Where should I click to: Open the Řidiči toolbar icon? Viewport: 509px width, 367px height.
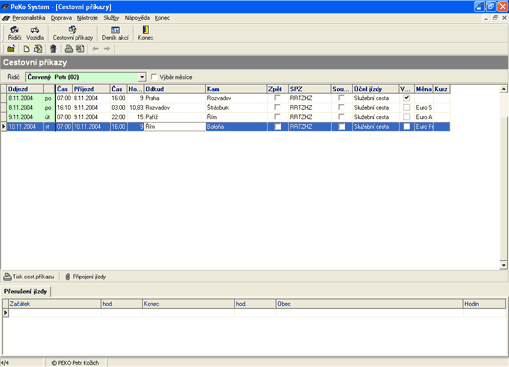14,33
